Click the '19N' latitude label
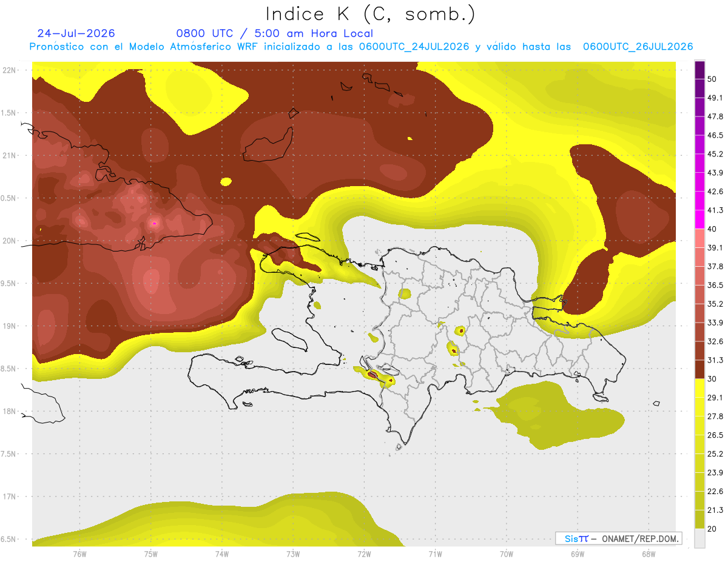728x562 pixels. (9, 326)
